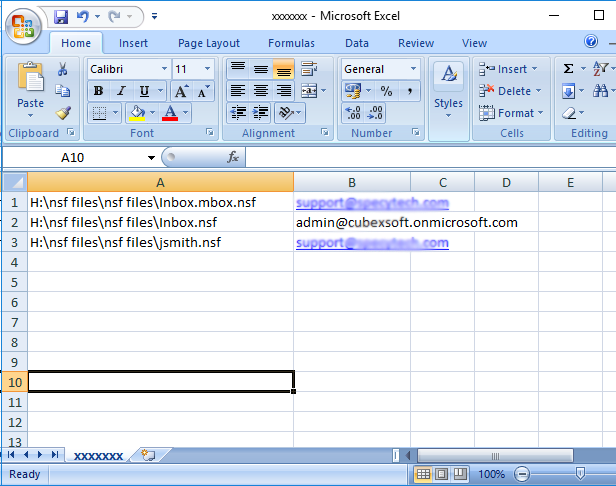Viewport: 616px width, 486px height.
Task: Toggle Top Align
Action: coord(238,69)
